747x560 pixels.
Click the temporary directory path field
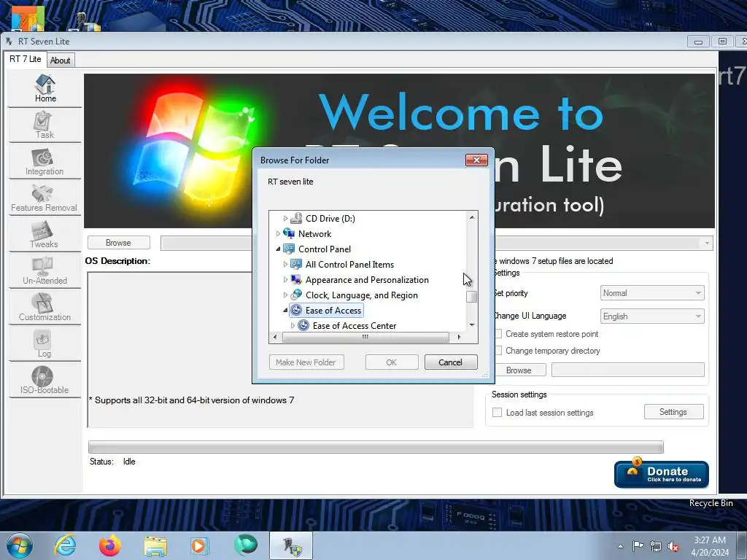click(x=628, y=370)
